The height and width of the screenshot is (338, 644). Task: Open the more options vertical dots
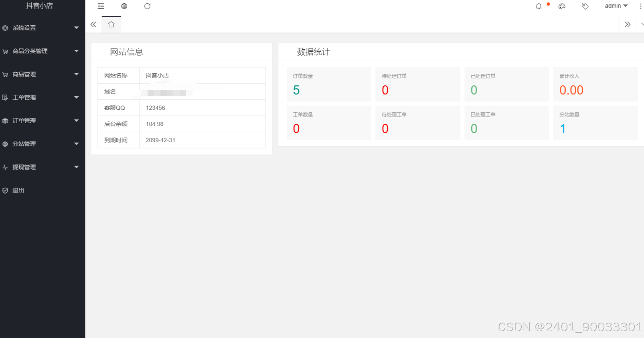click(640, 6)
